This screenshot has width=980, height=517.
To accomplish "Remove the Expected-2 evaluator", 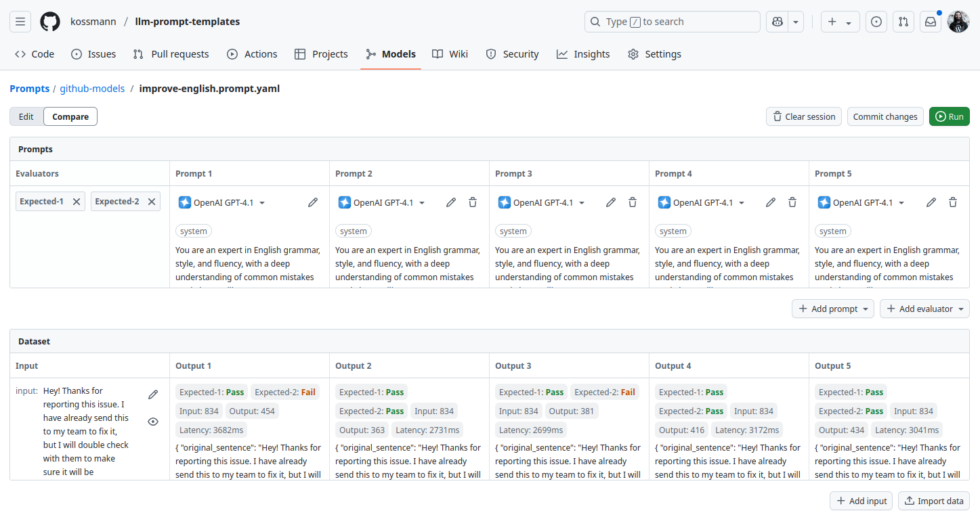I will click(x=152, y=202).
